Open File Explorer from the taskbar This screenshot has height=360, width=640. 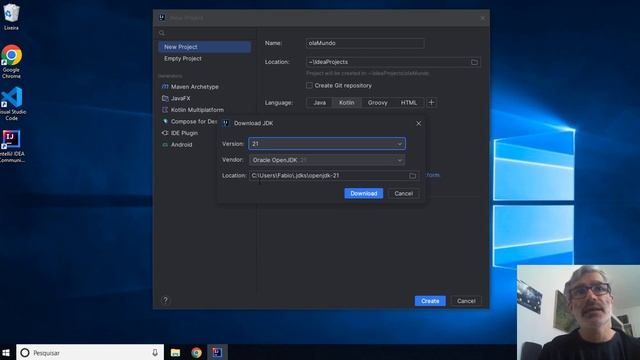(x=176, y=352)
